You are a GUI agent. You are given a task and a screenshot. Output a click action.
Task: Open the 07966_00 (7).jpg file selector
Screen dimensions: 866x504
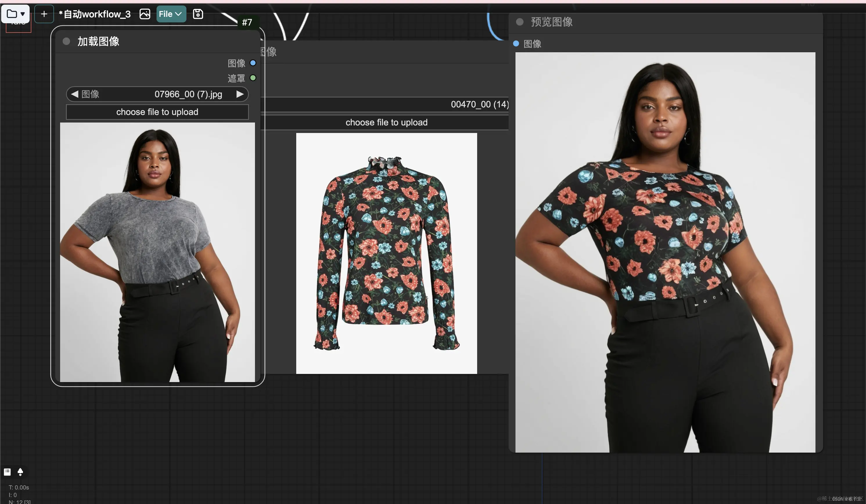tap(188, 94)
